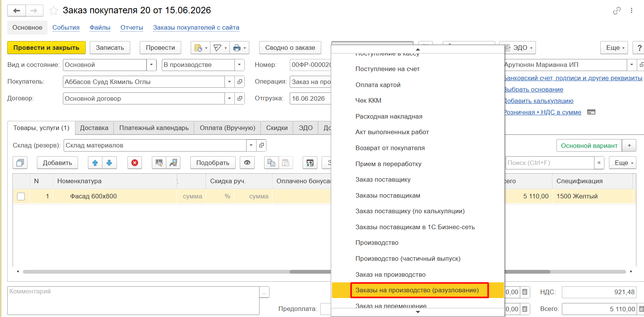Open the printer icon menu
The height and width of the screenshot is (317, 644).
coord(239,48)
